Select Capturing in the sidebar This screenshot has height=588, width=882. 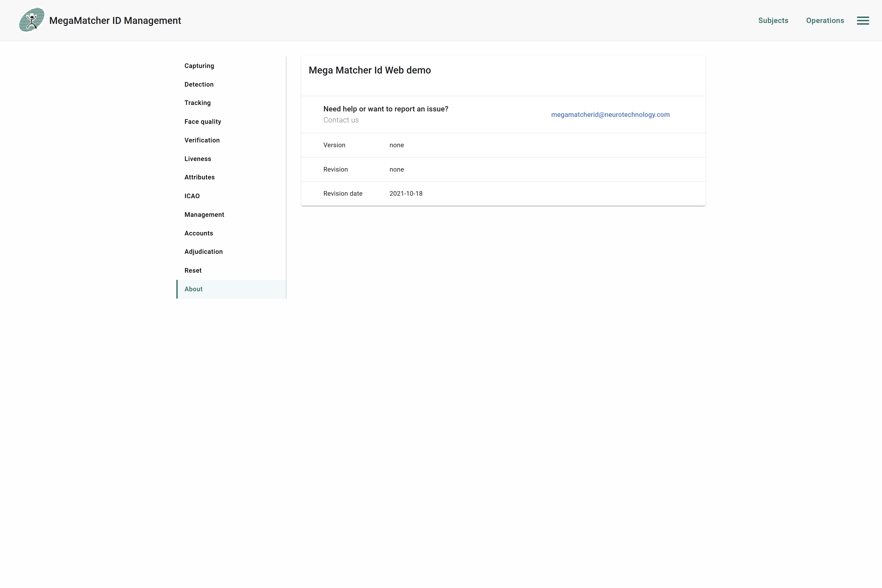tap(231, 66)
